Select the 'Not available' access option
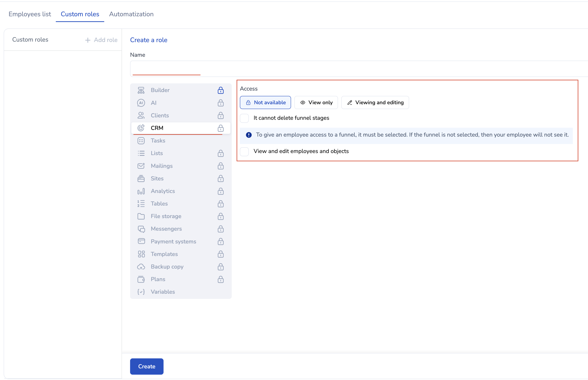 click(x=265, y=102)
